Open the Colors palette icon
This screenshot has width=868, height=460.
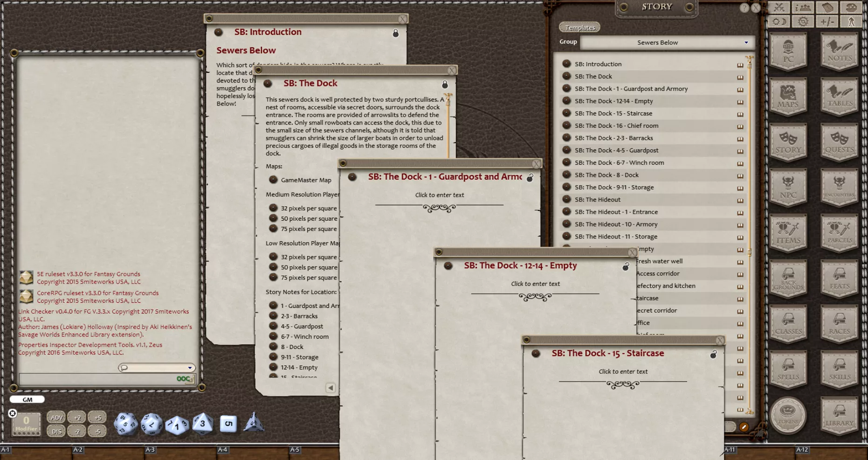(x=851, y=7)
